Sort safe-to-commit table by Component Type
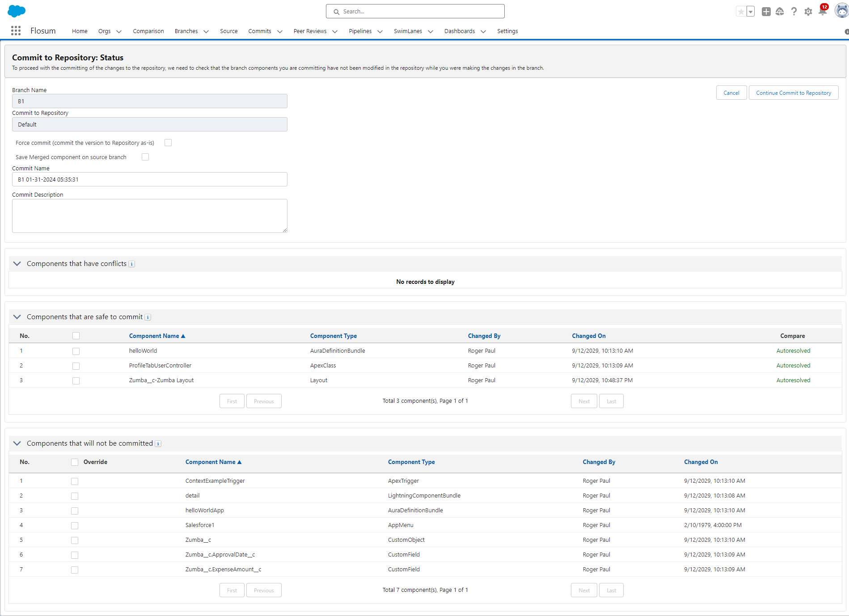The image size is (849, 616). coord(334,336)
